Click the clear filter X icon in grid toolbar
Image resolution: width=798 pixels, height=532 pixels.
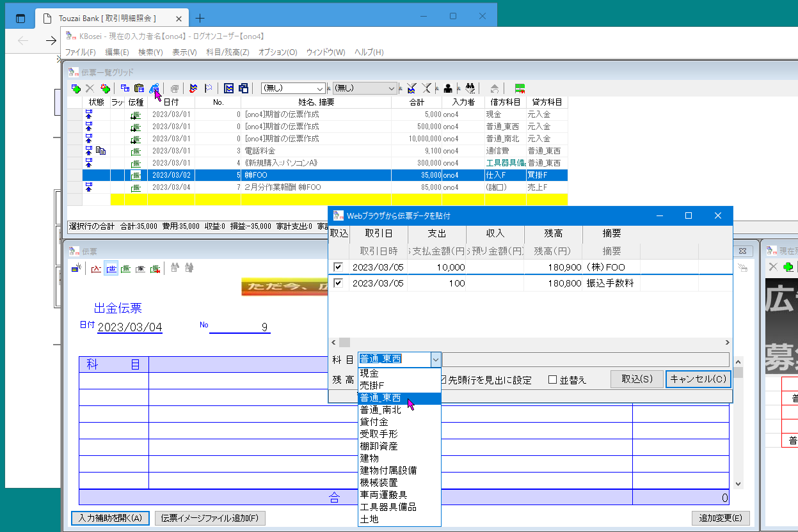(x=426, y=88)
